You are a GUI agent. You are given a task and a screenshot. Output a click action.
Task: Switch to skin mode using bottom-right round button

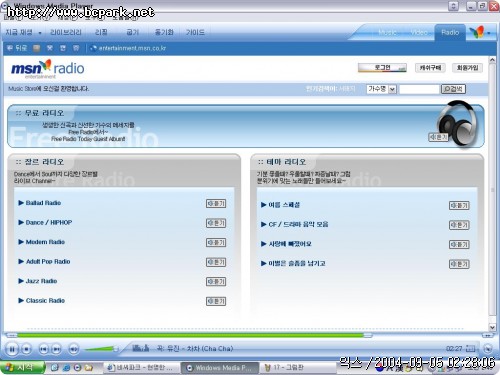click(488, 348)
